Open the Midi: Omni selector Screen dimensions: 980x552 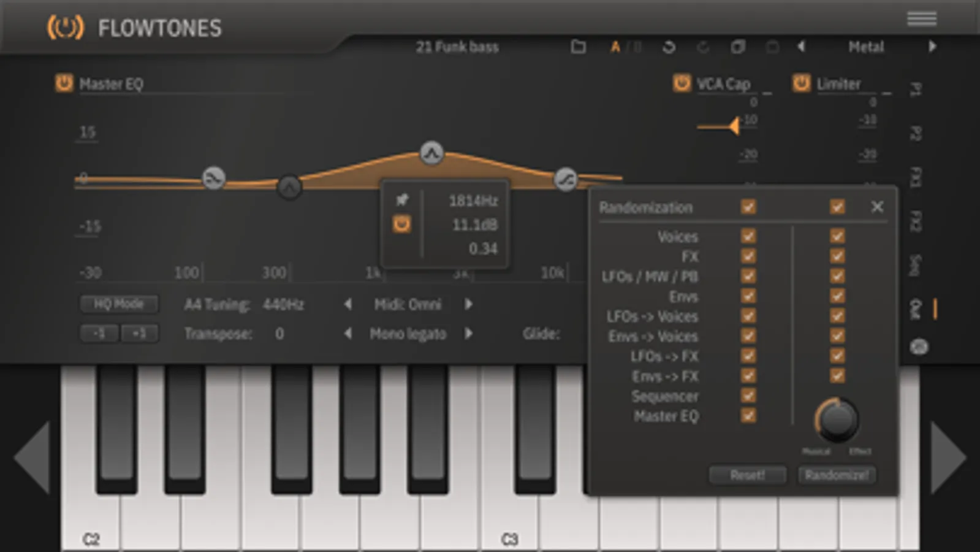[x=408, y=304]
